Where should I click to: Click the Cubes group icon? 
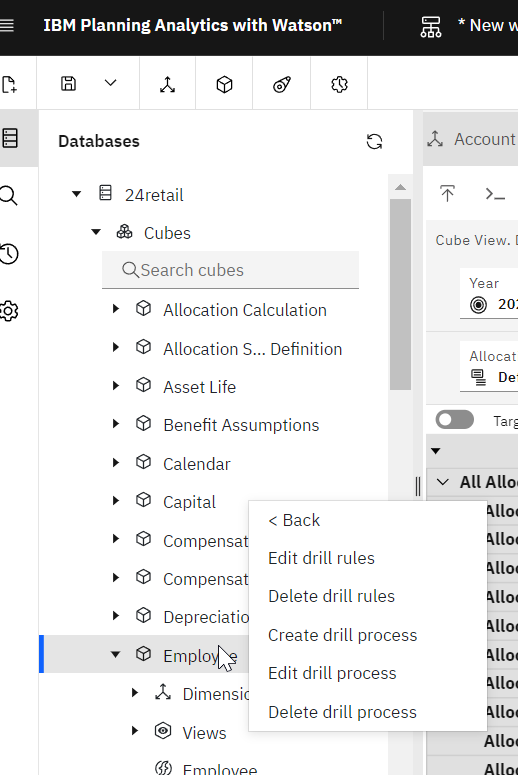point(125,231)
